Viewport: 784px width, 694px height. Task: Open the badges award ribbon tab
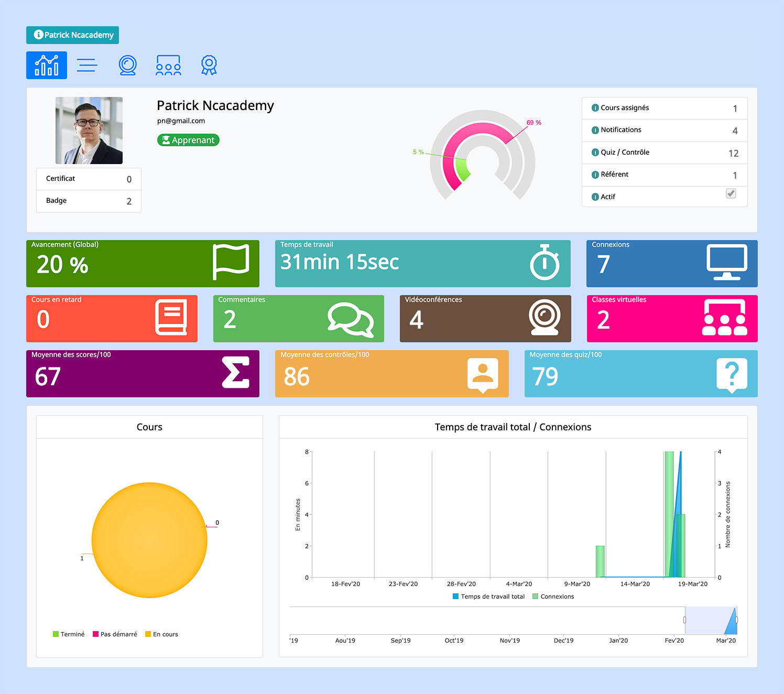(209, 66)
